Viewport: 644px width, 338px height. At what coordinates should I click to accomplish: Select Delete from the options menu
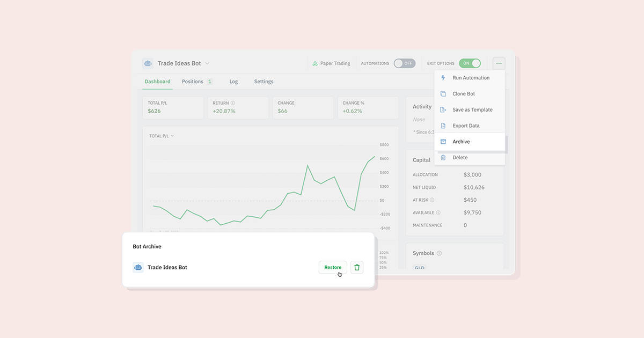click(459, 157)
